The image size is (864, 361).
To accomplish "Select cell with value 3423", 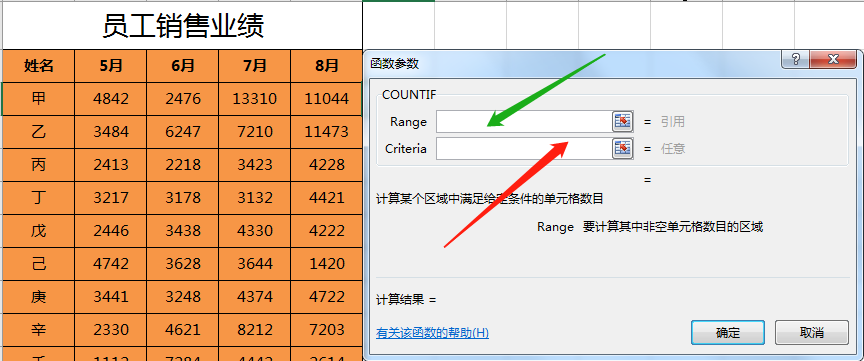I will coord(255,165).
